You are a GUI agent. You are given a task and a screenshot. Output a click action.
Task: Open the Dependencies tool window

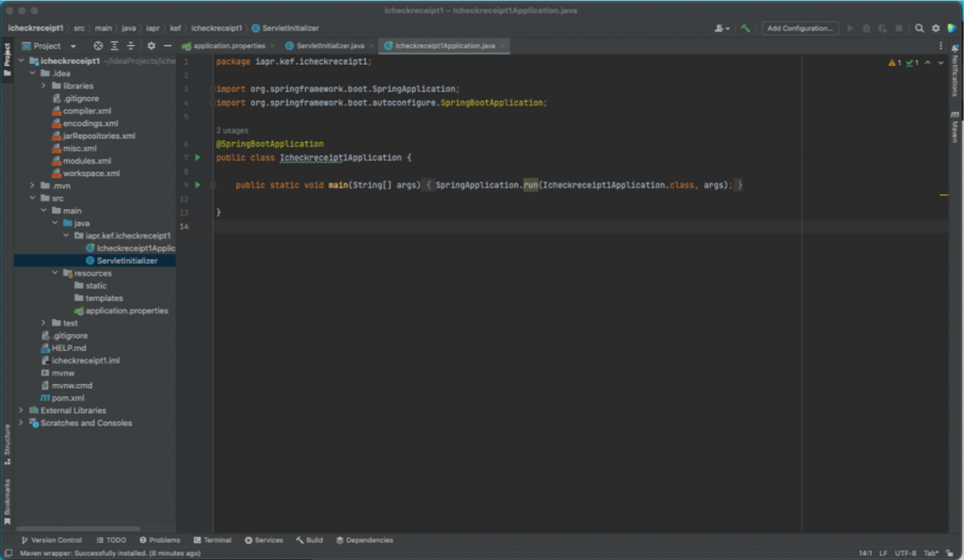tap(364, 540)
